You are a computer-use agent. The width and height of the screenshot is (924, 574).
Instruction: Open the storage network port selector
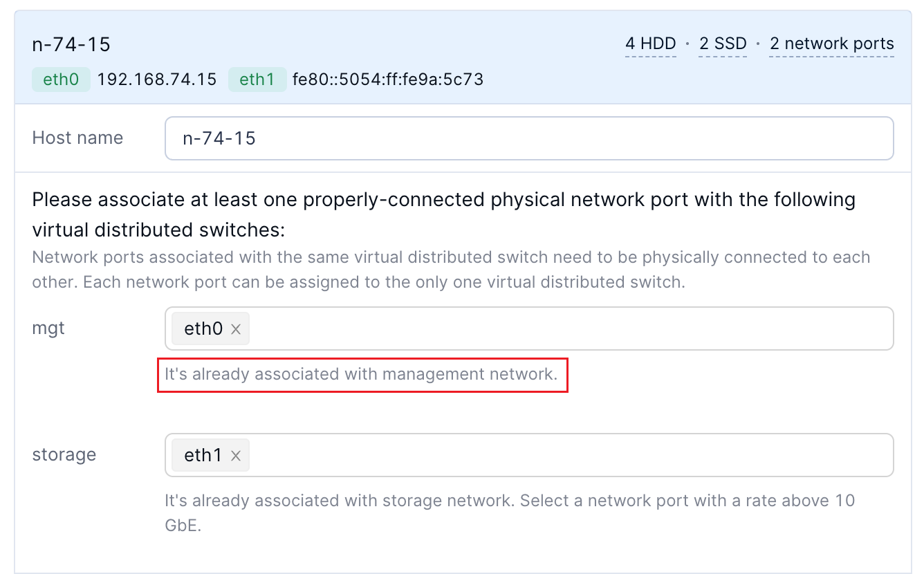[567, 456]
